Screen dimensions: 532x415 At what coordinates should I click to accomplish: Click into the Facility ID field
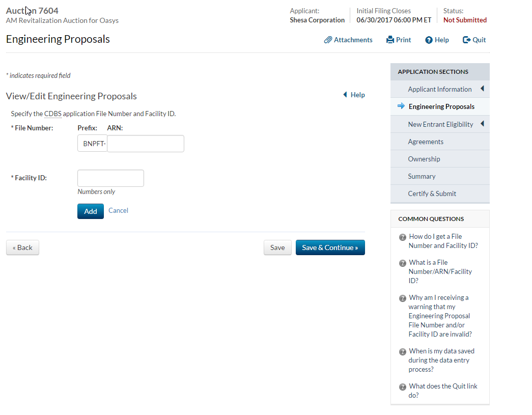(110, 178)
